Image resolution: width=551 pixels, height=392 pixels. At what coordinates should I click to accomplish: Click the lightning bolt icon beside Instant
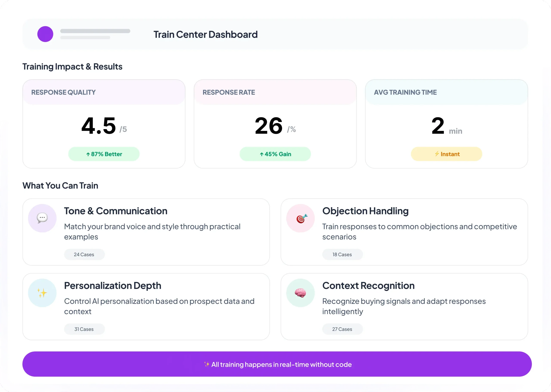[437, 154]
